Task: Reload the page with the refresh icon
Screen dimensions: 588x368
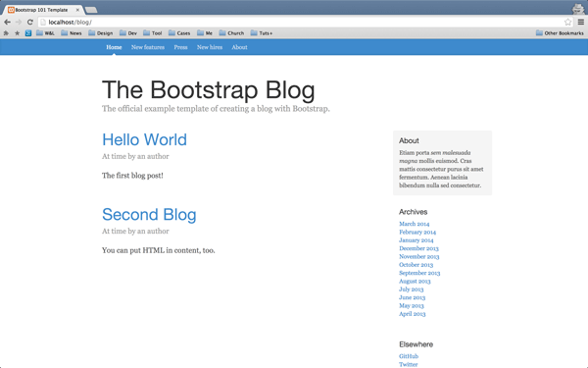Action: 30,22
